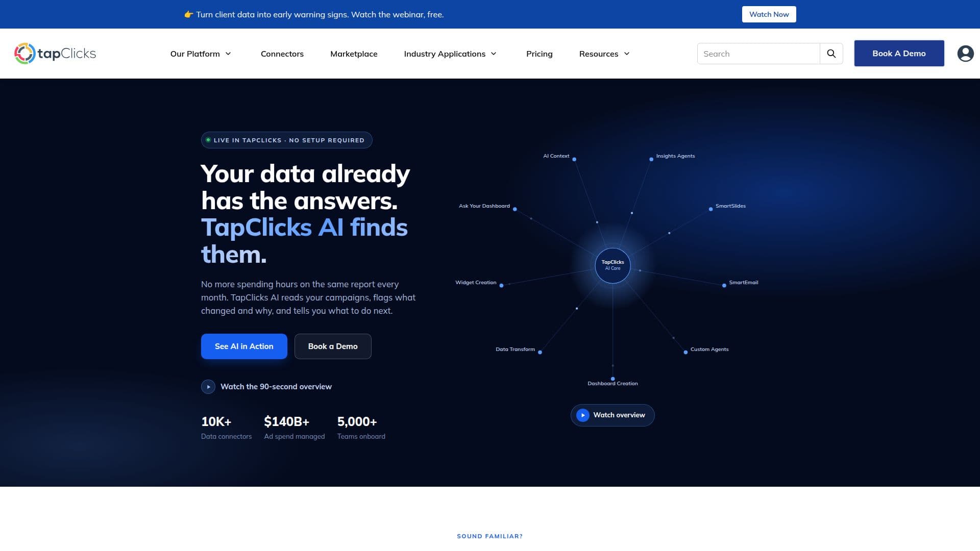Click the Book A Demo header button

[899, 54]
